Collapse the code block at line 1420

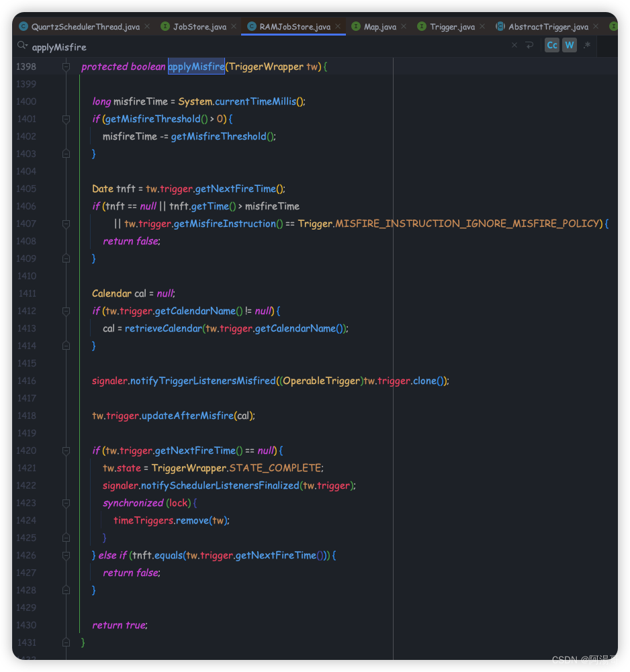point(65,450)
